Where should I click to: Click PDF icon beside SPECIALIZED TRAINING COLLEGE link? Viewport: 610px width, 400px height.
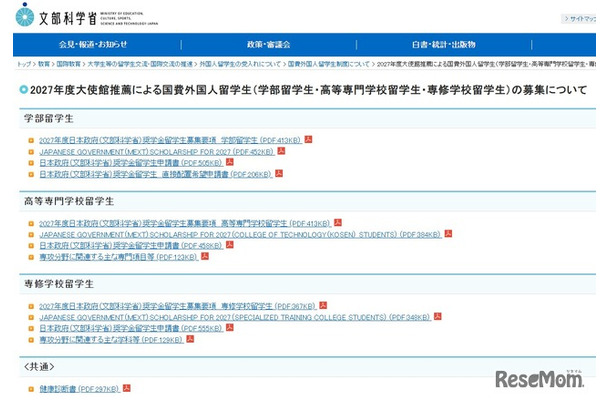click(438, 316)
